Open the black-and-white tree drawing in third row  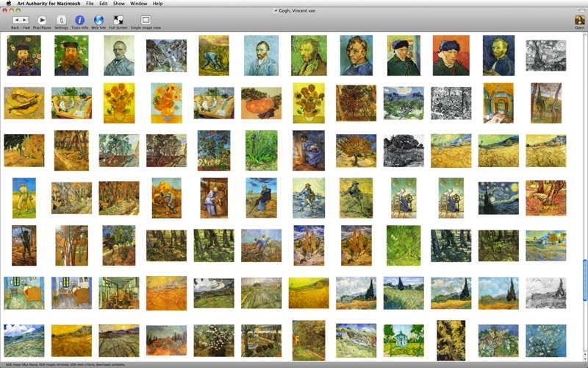click(x=404, y=151)
